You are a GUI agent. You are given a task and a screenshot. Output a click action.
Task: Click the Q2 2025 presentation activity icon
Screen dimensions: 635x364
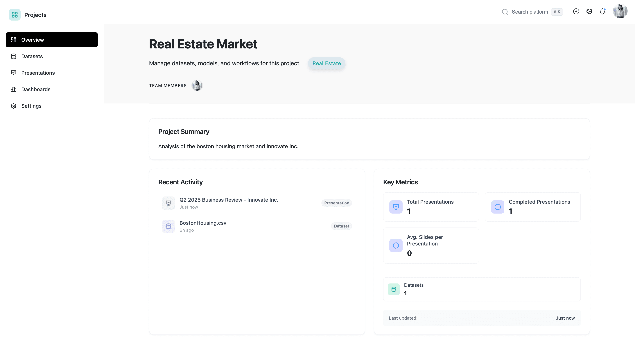pos(168,203)
